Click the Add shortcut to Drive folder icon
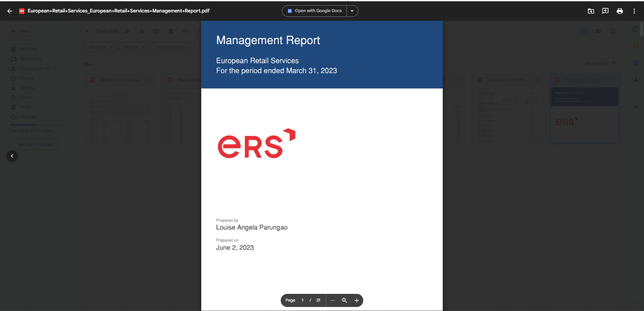The image size is (644, 311). pyautogui.click(x=591, y=11)
